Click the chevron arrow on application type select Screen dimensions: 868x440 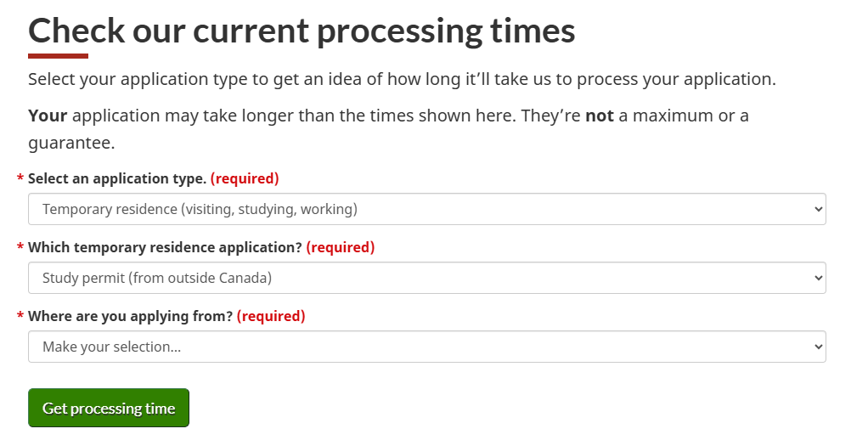click(x=818, y=209)
